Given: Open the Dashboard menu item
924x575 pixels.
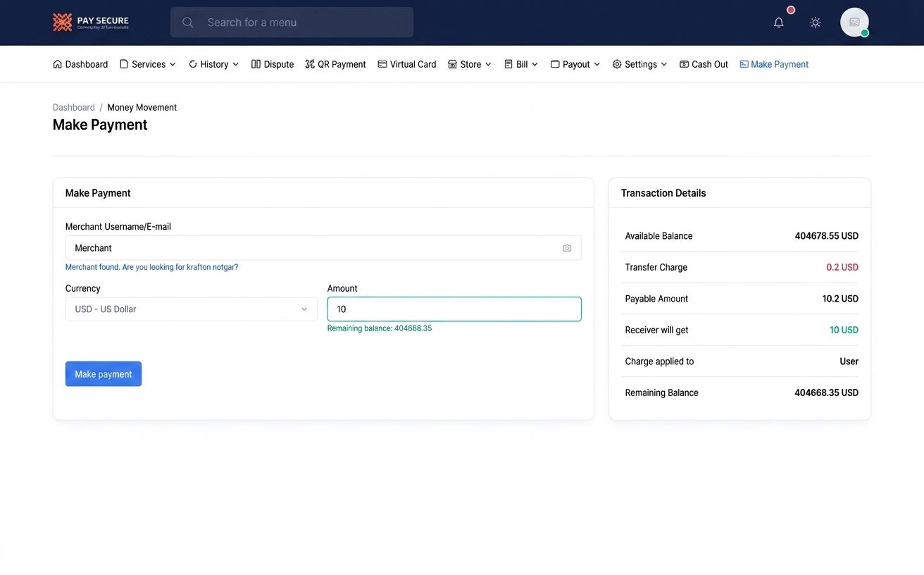Looking at the screenshot, I should pos(80,64).
